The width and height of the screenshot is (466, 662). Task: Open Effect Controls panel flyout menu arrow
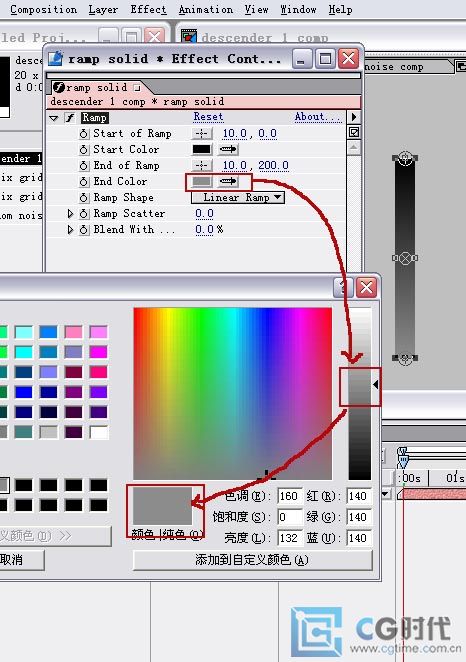click(x=354, y=117)
